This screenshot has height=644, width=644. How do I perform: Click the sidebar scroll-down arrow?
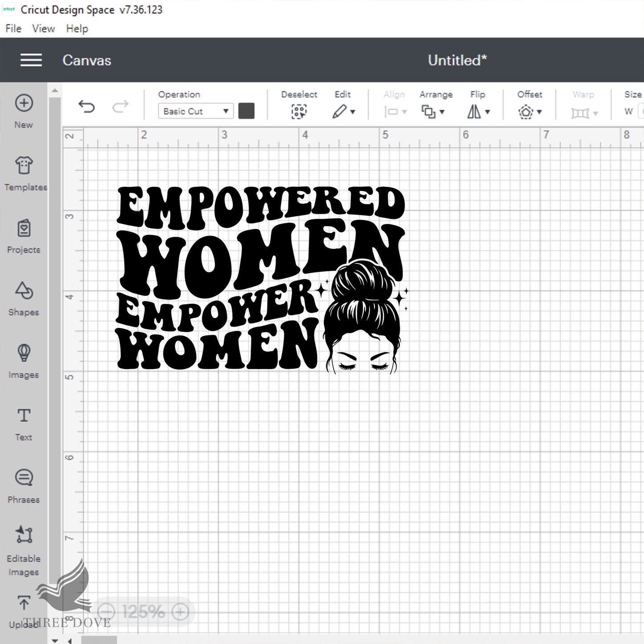[x=54, y=640]
